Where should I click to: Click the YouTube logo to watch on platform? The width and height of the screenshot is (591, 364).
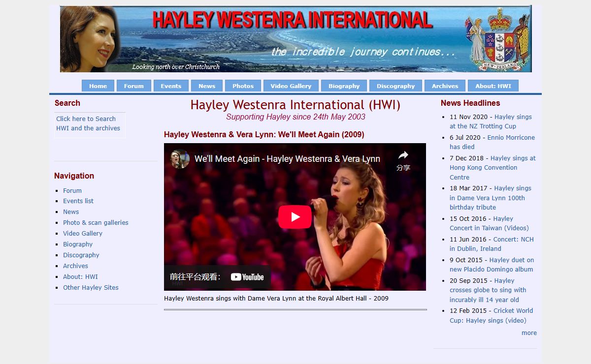[x=247, y=277]
